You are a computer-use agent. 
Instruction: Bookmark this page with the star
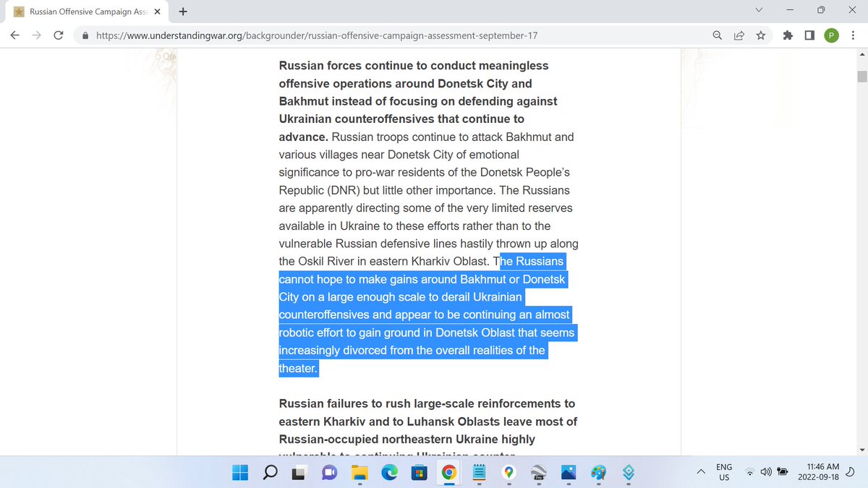760,35
